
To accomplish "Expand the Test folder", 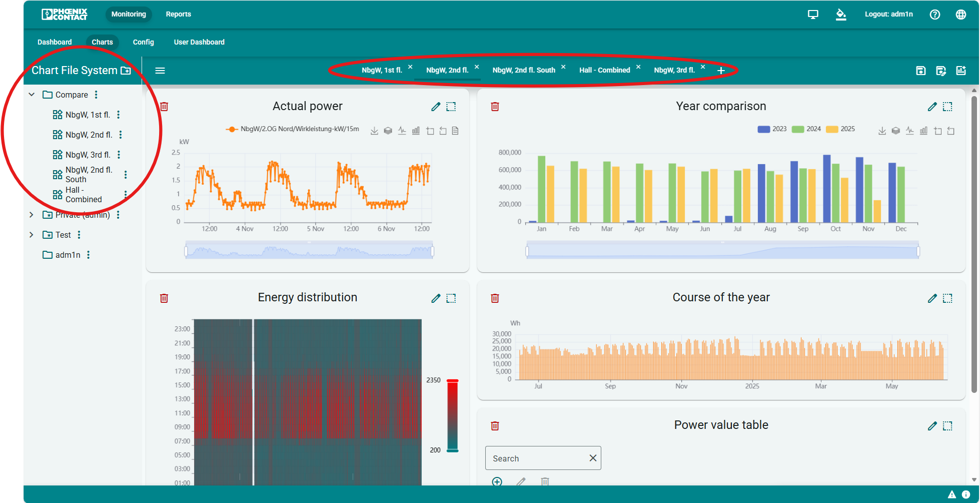I will [32, 235].
